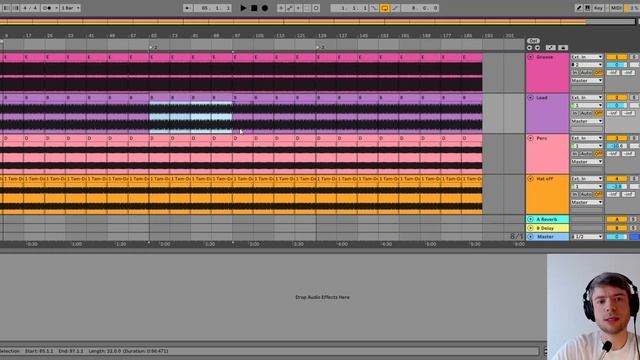Adjust Master track volume slider
Viewport: 640px width, 360px height.
[x=617, y=237]
